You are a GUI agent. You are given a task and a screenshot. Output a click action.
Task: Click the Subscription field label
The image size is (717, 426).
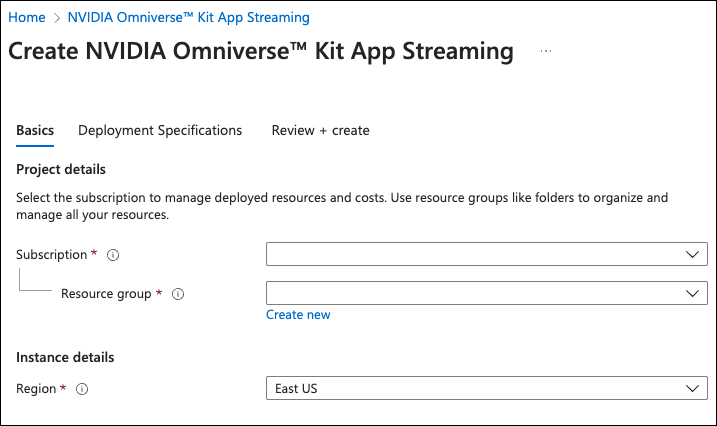coord(52,255)
